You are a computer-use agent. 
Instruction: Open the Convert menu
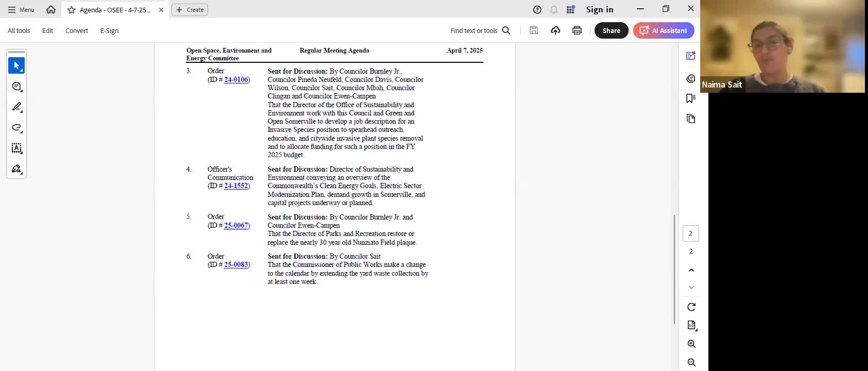77,30
